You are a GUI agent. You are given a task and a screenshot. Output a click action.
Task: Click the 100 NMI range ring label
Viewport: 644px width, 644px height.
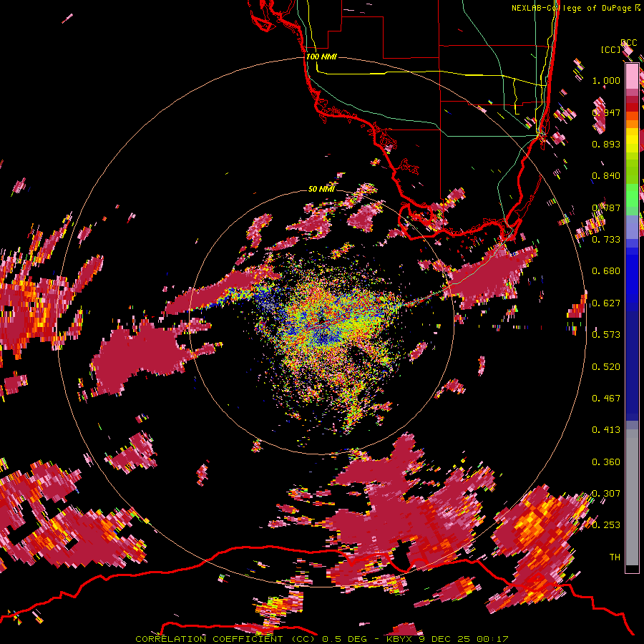tap(321, 57)
